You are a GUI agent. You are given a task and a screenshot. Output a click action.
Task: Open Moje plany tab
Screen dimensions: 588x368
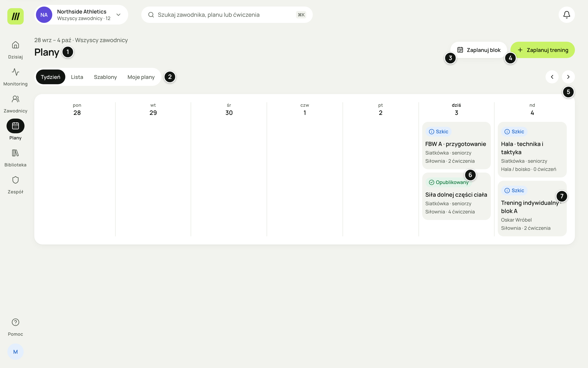141,77
